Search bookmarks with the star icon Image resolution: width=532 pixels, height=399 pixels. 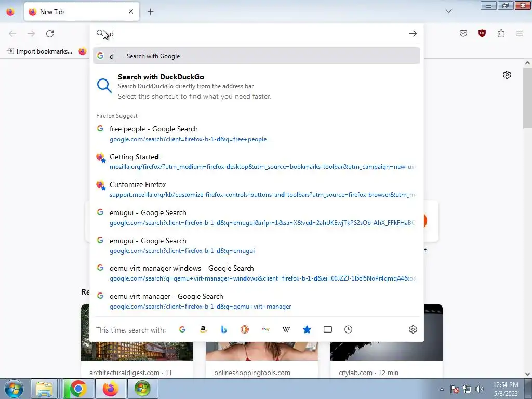[307, 329]
